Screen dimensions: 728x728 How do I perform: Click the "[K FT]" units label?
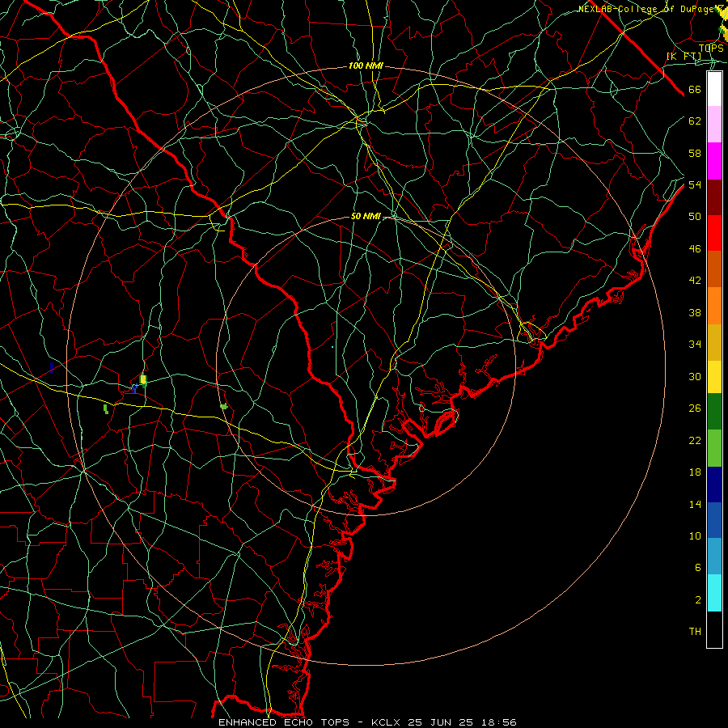pos(684,56)
